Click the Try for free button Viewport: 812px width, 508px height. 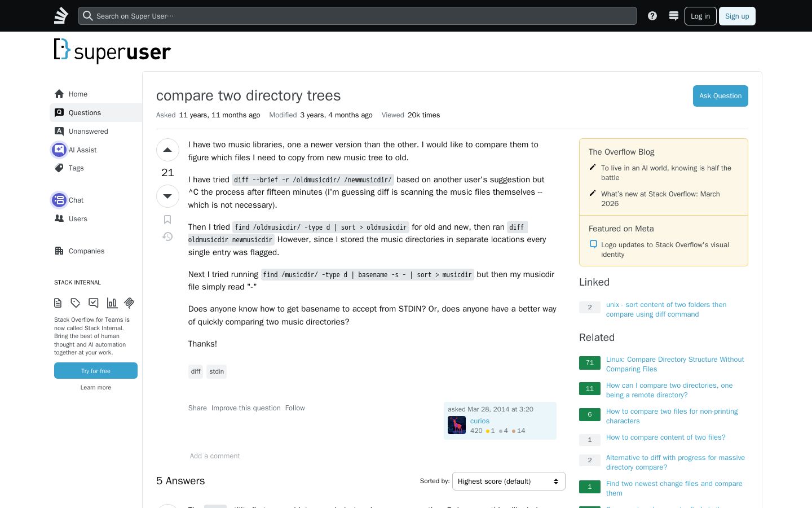tap(96, 371)
